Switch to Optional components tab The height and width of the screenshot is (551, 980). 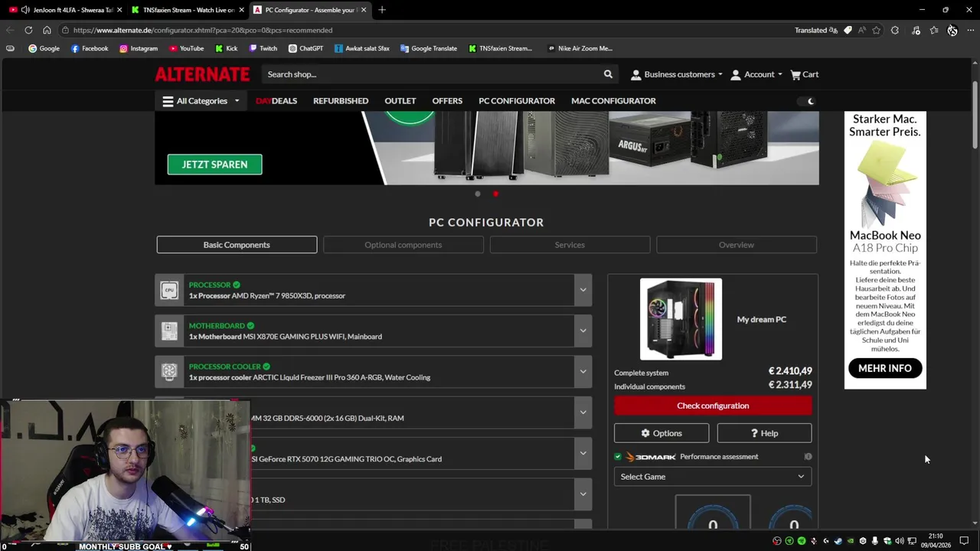(403, 245)
